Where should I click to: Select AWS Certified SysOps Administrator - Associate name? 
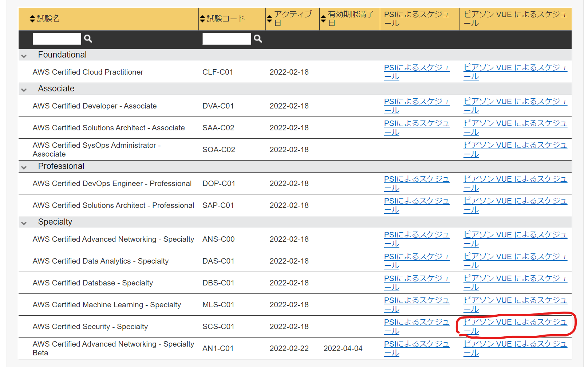(97, 150)
